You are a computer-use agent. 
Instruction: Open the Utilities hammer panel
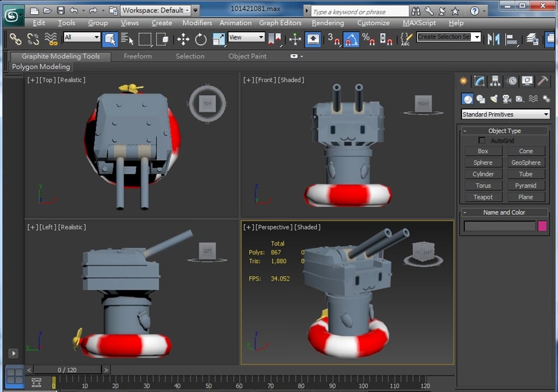coord(543,81)
